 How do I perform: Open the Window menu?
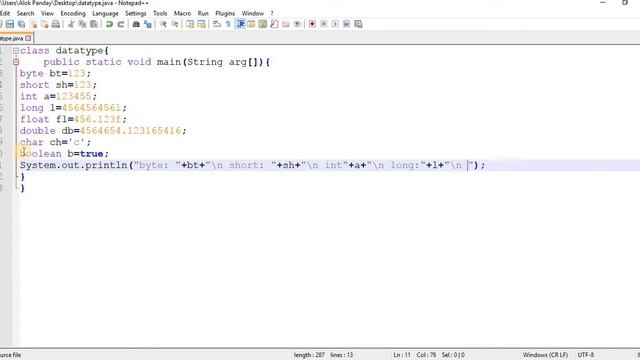[x=252, y=13]
